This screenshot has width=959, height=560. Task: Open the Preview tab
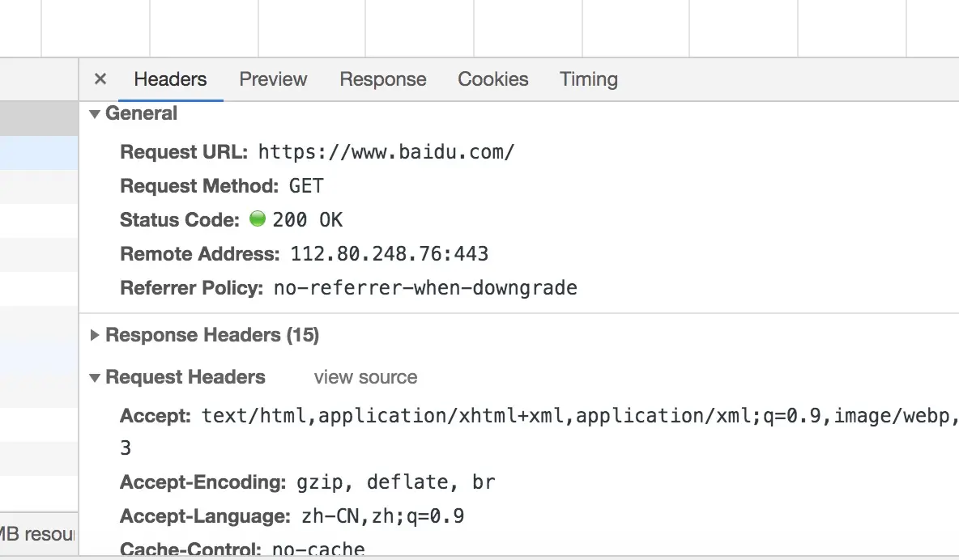click(273, 79)
